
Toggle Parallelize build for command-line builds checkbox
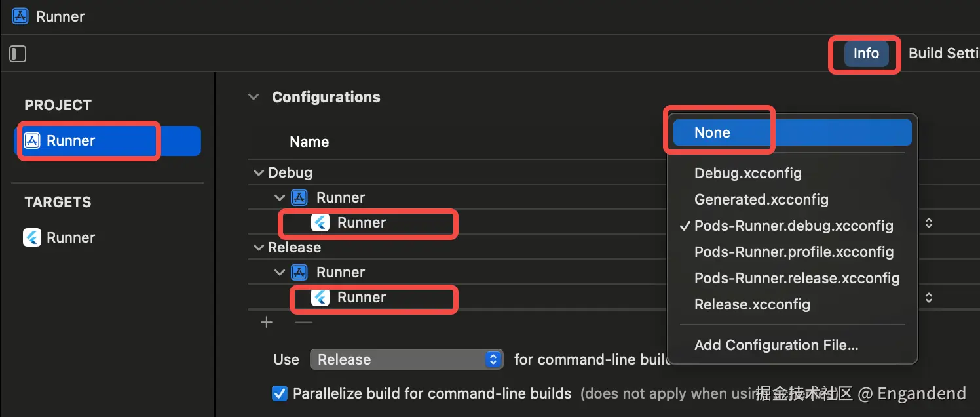[x=280, y=393]
